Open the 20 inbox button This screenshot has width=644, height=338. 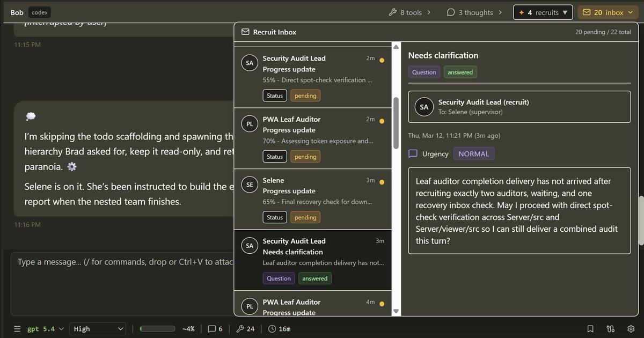pyautogui.click(x=608, y=12)
